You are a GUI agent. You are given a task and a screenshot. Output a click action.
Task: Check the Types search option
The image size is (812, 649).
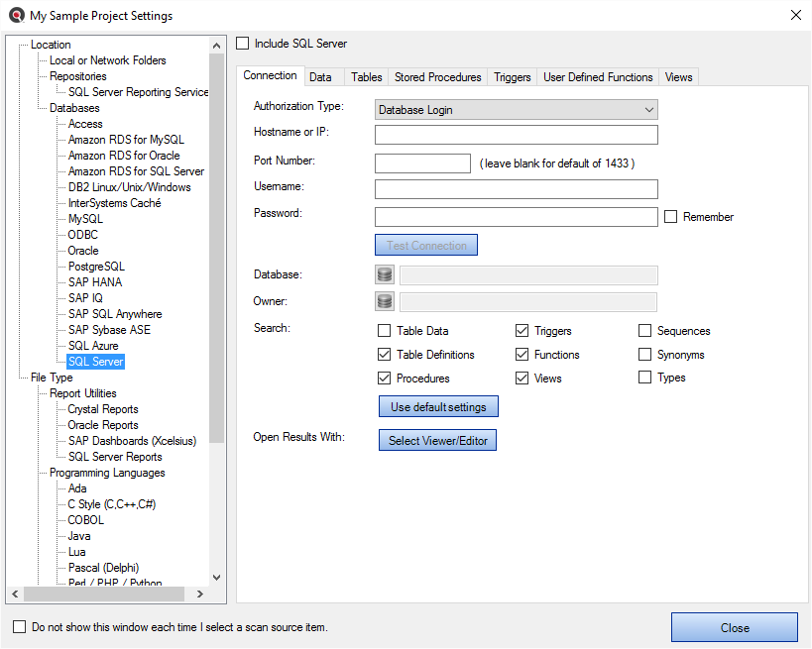tap(644, 378)
